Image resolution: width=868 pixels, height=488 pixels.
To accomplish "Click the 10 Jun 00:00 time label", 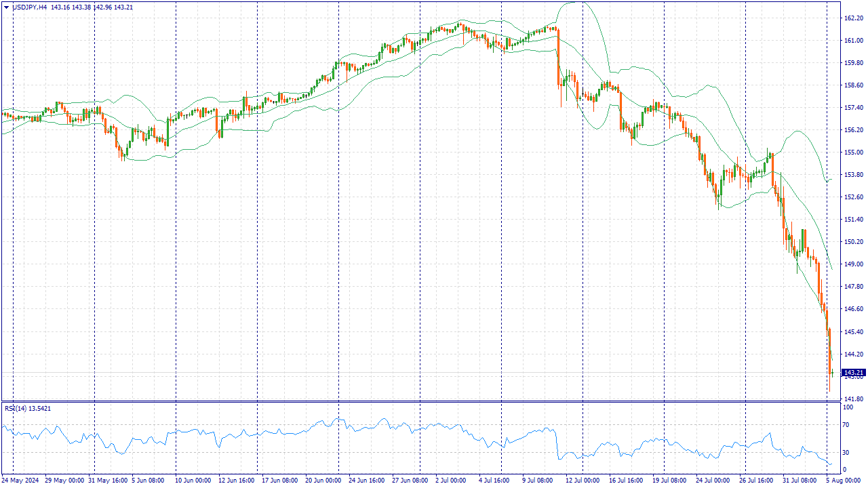I will click(193, 481).
